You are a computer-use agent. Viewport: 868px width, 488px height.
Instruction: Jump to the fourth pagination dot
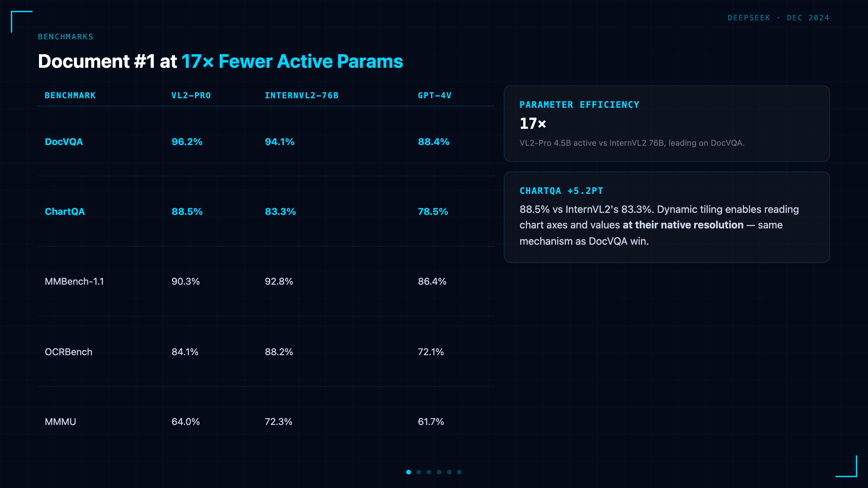(x=439, y=472)
